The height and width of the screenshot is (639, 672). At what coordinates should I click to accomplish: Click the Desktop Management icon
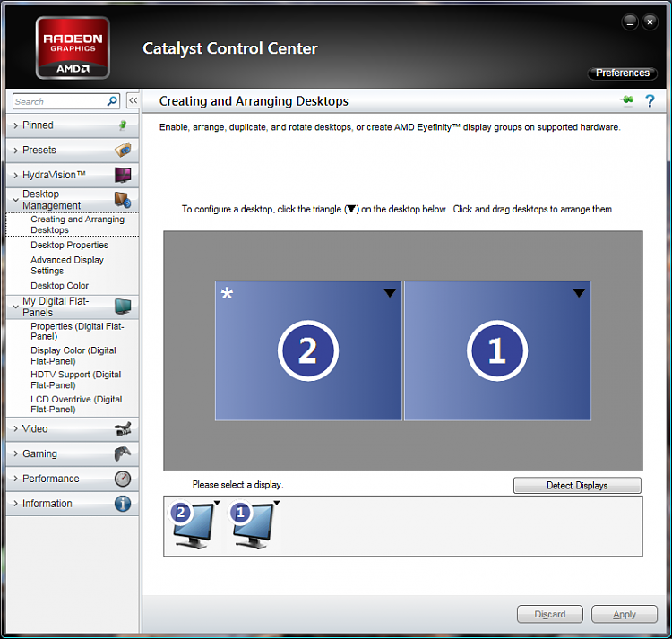click(x=123, y=200)
